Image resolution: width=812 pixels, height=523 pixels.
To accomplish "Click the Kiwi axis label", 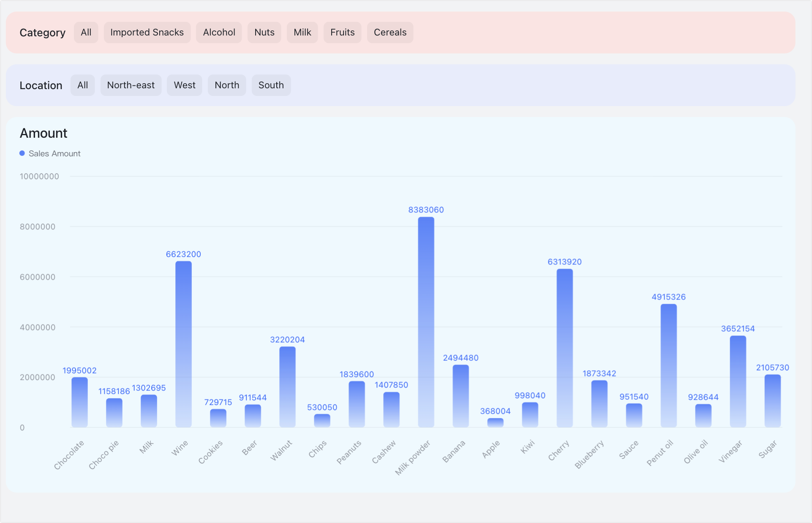I will pyautogui.click(x=528, y=447).
